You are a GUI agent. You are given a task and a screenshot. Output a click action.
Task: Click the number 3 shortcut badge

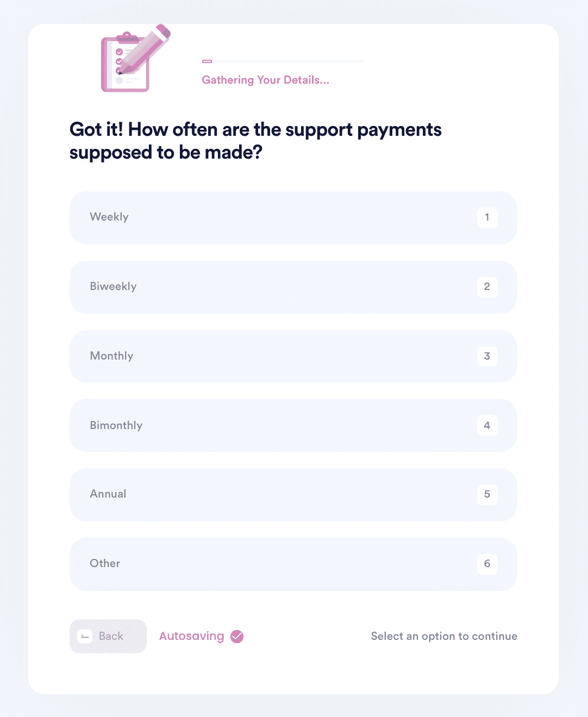(487, 356)
